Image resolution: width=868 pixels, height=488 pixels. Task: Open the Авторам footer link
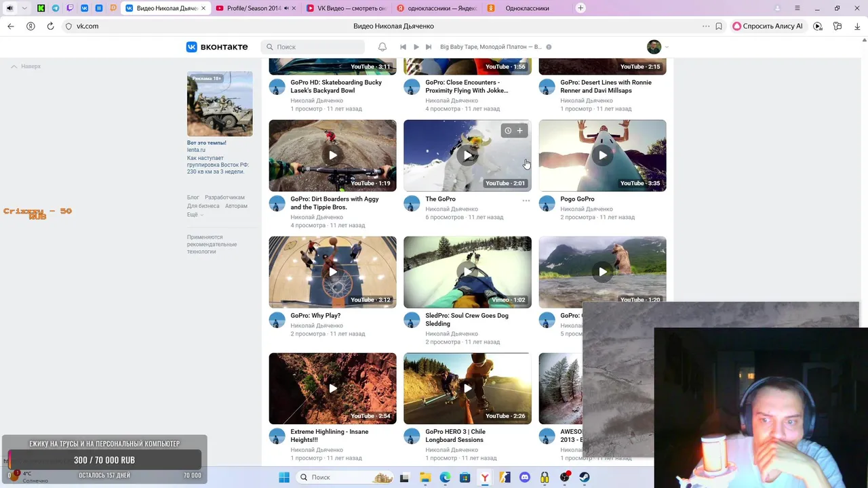click(236, 206)
